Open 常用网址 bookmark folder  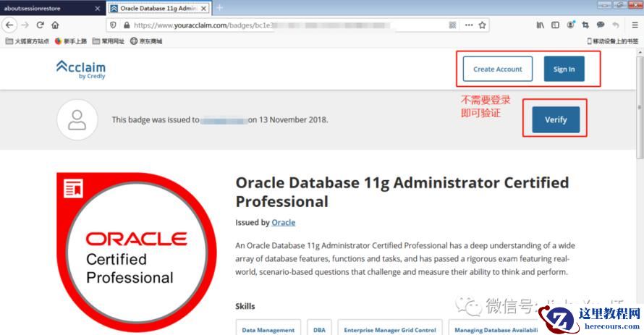(109, 41)
